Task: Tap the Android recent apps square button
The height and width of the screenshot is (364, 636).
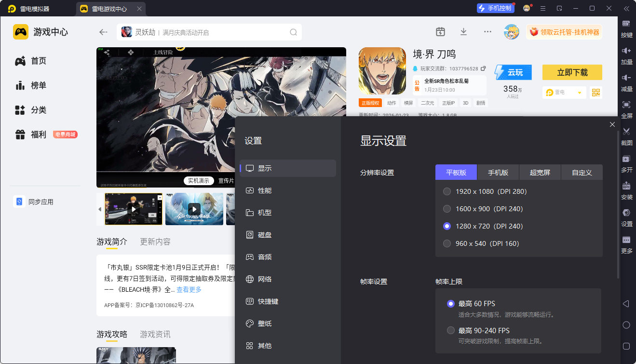Action: click(626, 346)
